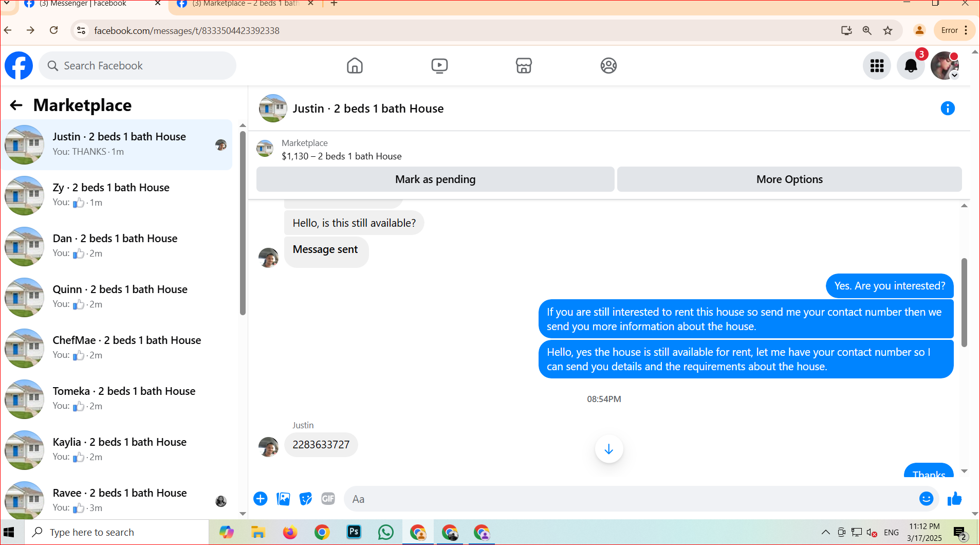Open the Marketplace storefront icon
This screenshot has width=980, height=545.
click(x=524, y=66)
